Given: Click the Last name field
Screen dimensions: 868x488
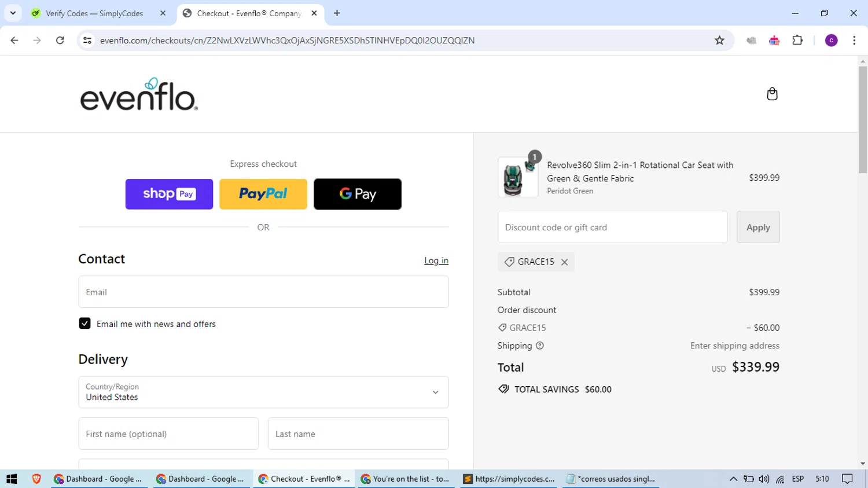Looking at the screenshot, I should tap(358, 434).
